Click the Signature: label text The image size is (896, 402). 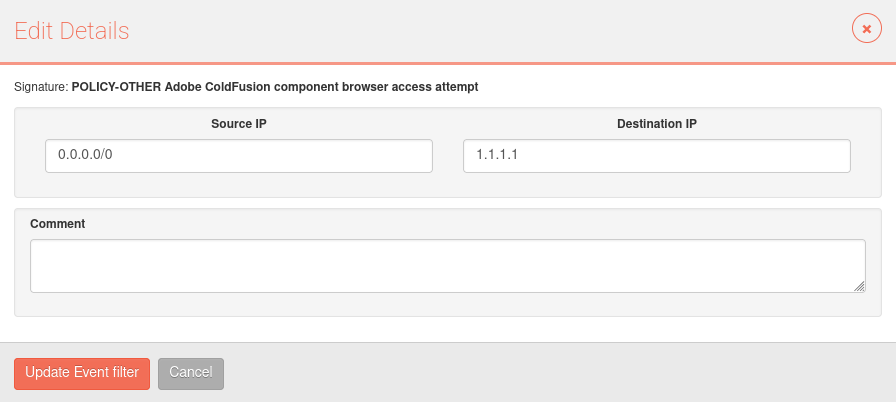41,87
